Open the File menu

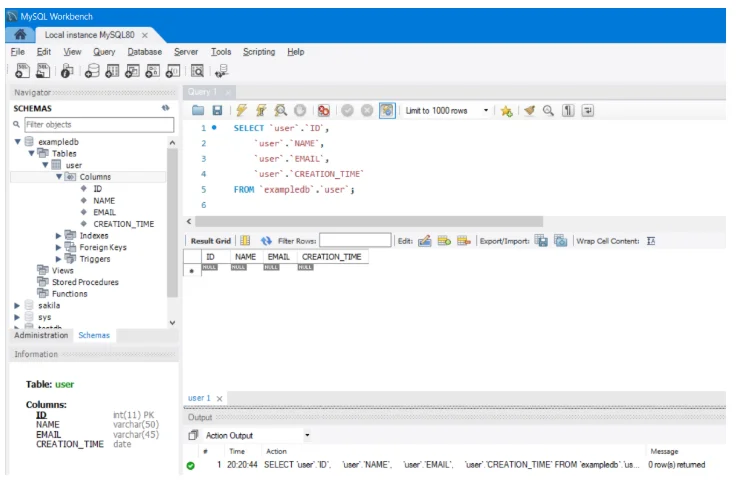click(x=17, y=52)
